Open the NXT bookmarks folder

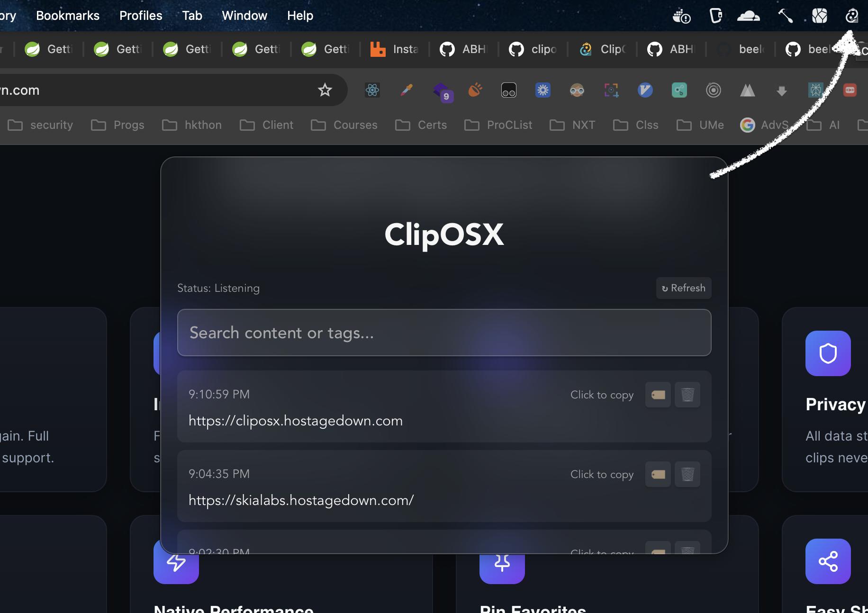tap(572, 125)
